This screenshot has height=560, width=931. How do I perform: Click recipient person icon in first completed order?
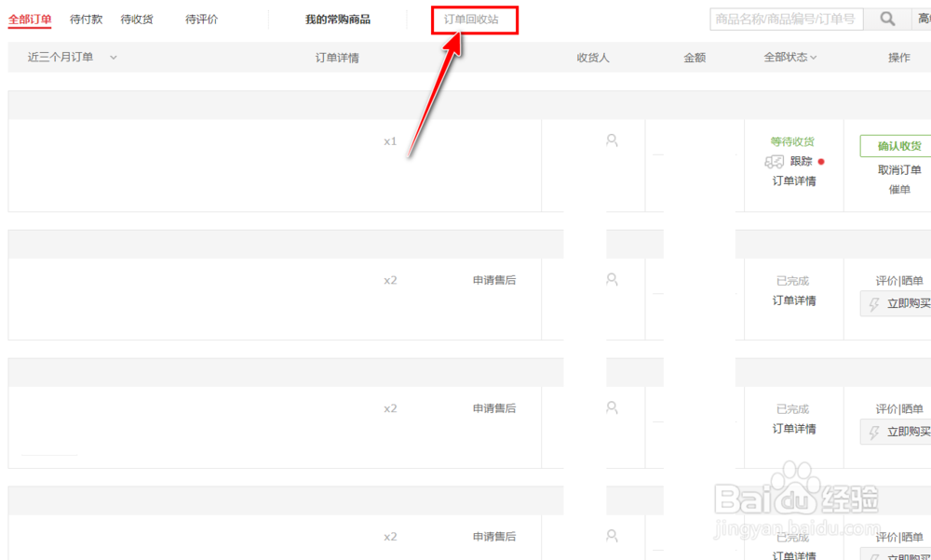[612, 279]
